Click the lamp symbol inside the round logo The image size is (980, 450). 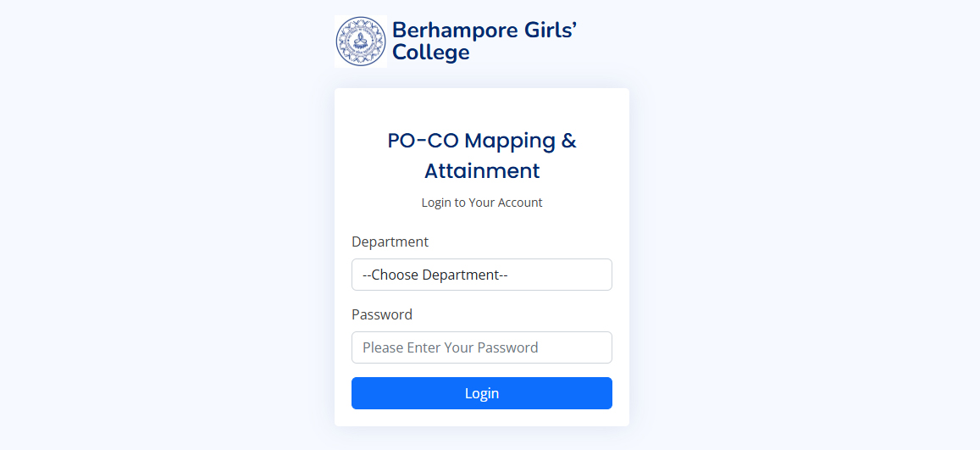point(361,42)
